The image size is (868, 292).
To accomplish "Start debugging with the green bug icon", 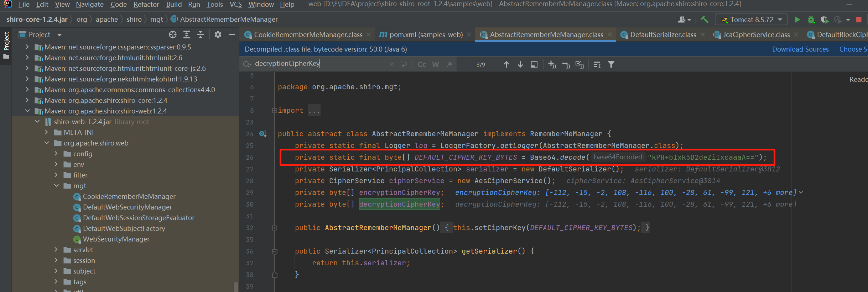I will (811, 20).
